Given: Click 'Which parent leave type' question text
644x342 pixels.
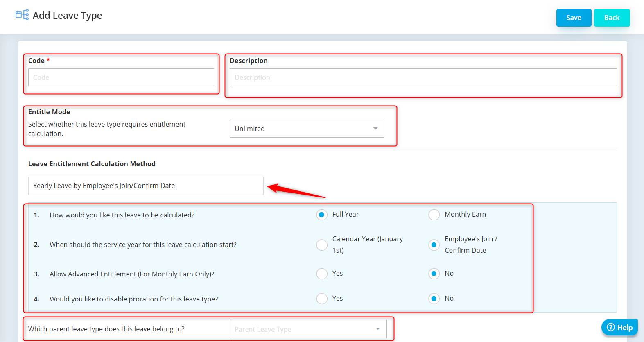Looking at the screenshot, I should coord(106,329).
